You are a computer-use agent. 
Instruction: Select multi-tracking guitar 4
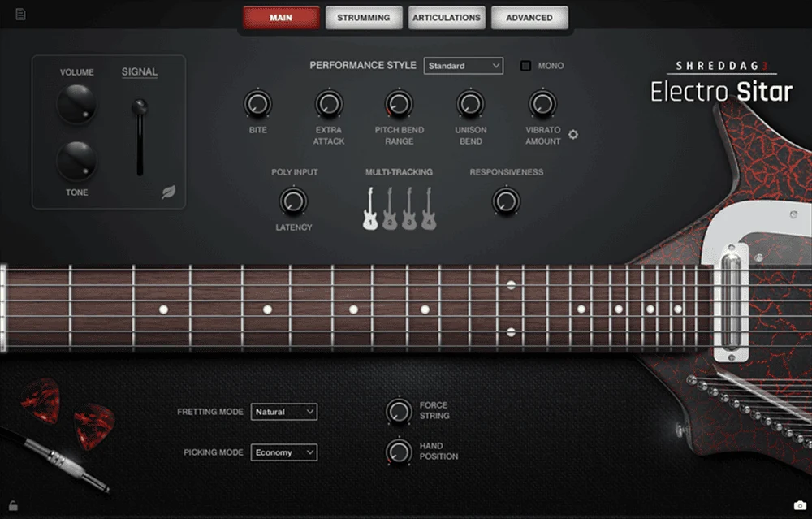pyautogui.click(x=429, y=209)
